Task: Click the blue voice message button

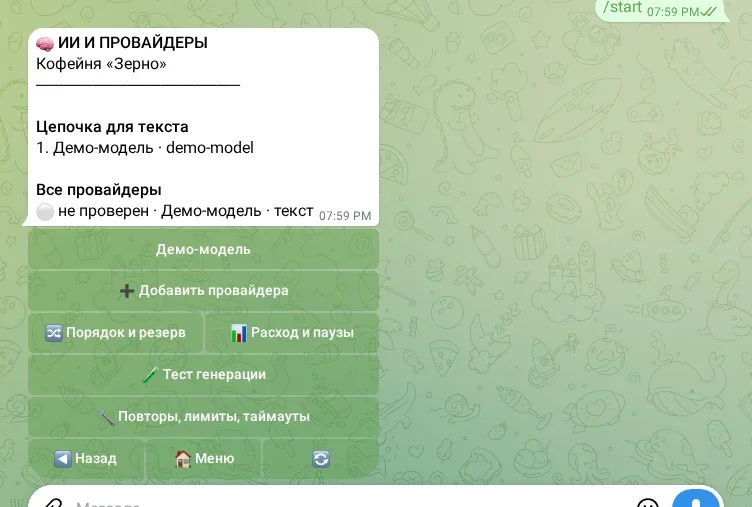Action: coord(697,499)
